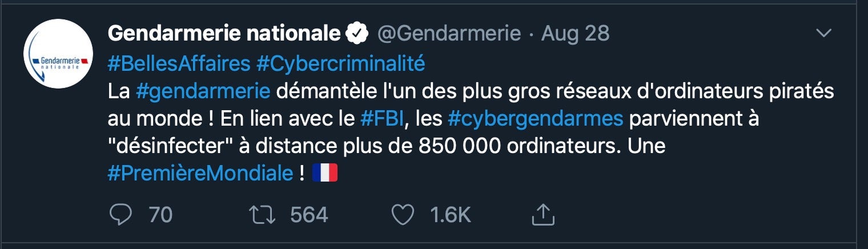Select the #PremièreMondiale hashtag

200,173
